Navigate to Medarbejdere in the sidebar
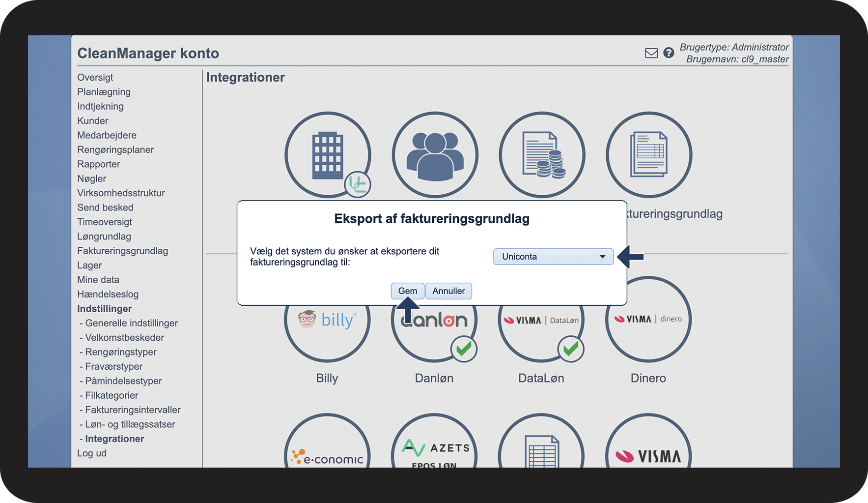 point(107,135)
